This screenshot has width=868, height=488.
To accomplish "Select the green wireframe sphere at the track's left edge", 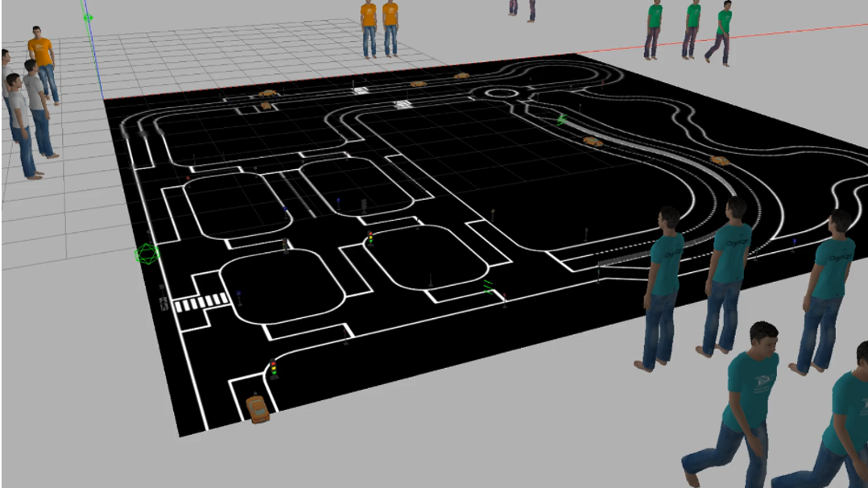I will 147,254.
